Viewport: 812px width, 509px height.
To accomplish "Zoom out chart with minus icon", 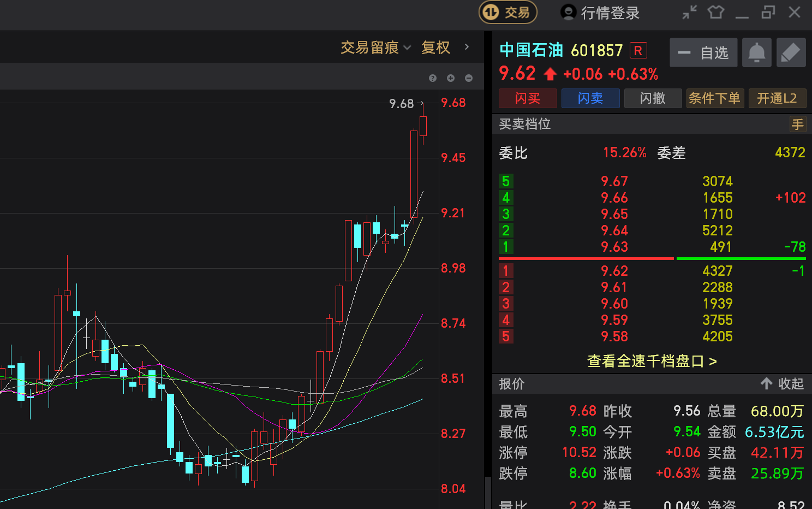I will tap(469, 78).
